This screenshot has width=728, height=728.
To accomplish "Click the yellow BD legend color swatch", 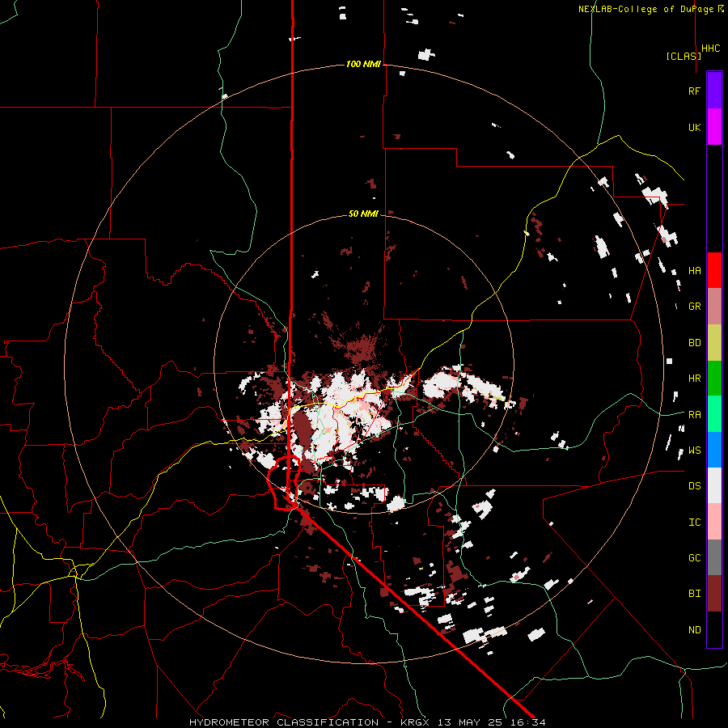I will click(x=714, y=342).
